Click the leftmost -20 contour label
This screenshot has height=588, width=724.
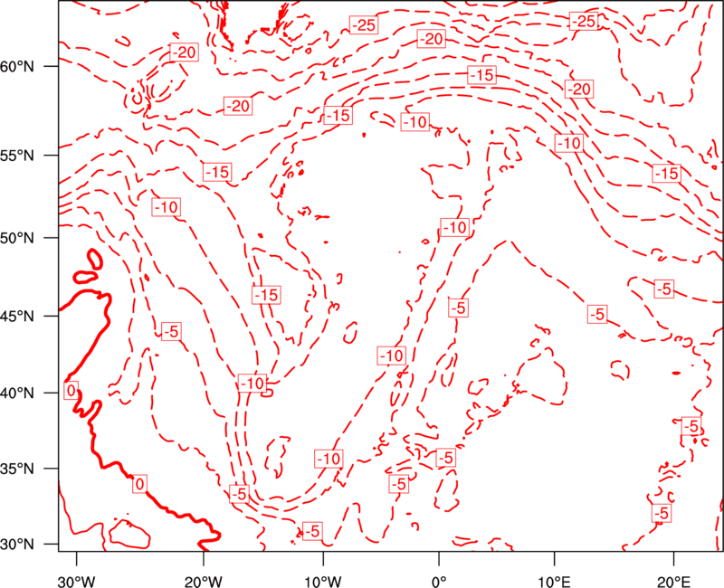tap(185, 52)
